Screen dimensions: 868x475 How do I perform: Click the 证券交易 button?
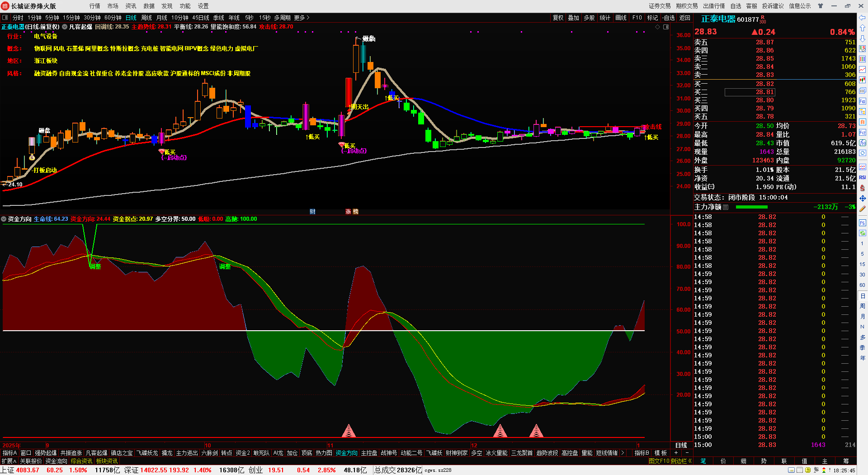660,6
